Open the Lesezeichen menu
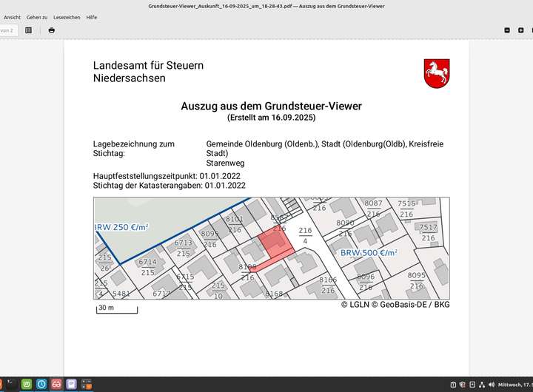 [67, 17]
